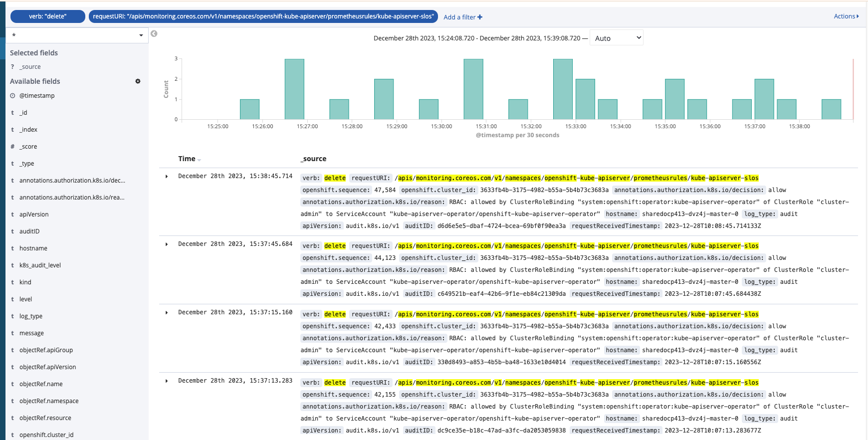The height and width of the screenshot is (440, 868).
Task: Click auditID value c649521b-eaf4-42b6-9f1e-eb84c21309da
Action: click(x=501, y=294)
